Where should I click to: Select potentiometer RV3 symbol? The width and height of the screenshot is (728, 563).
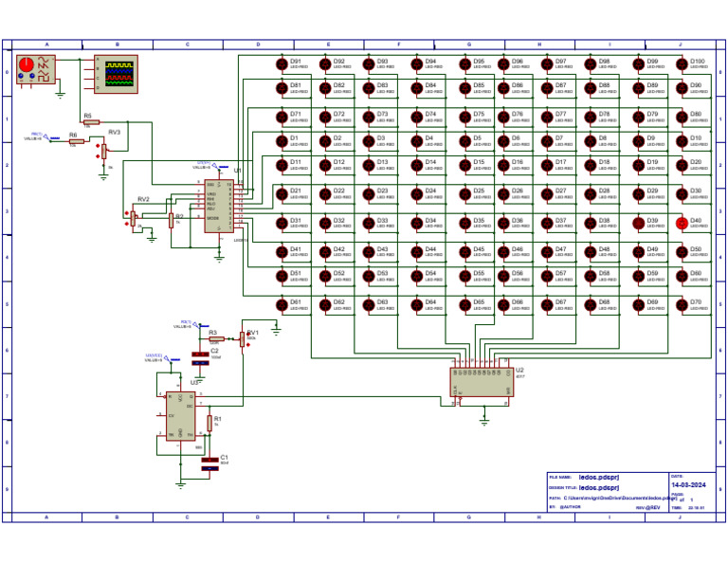coord(103,151)
